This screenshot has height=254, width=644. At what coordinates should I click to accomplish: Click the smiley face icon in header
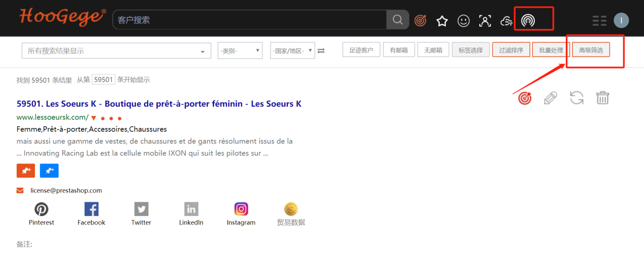click(463, 21)
